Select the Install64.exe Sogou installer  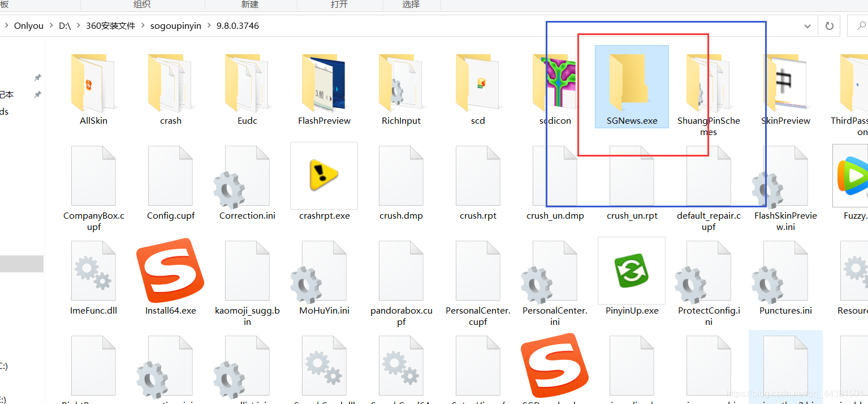pyautogui.click(x=170, y=277)
